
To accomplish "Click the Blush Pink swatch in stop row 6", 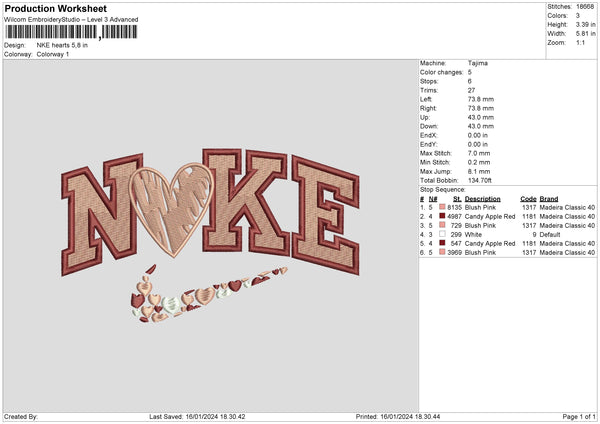I will click(442, 252).
